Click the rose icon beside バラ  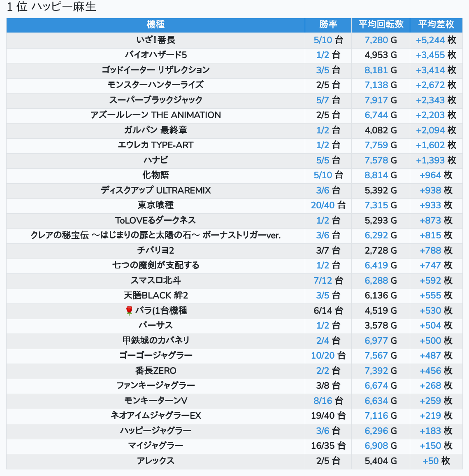point(129,310)
